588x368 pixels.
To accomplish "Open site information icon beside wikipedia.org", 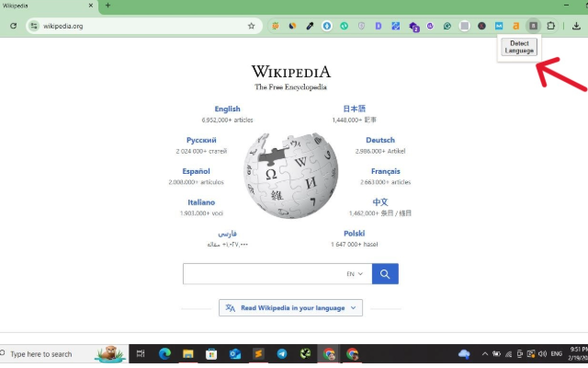I will pyautogui.click(x=34, y=26).
